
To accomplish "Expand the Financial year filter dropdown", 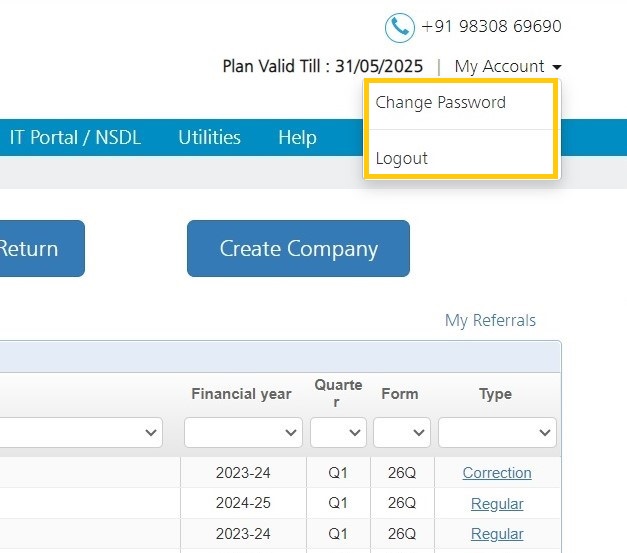I will (x=243, y=432).
